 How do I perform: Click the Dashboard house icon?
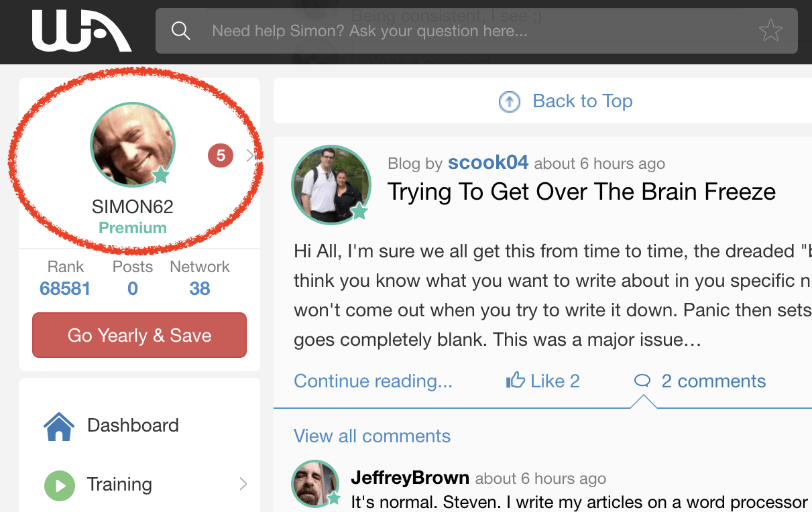pyautogui.click(x=59, y=426)
